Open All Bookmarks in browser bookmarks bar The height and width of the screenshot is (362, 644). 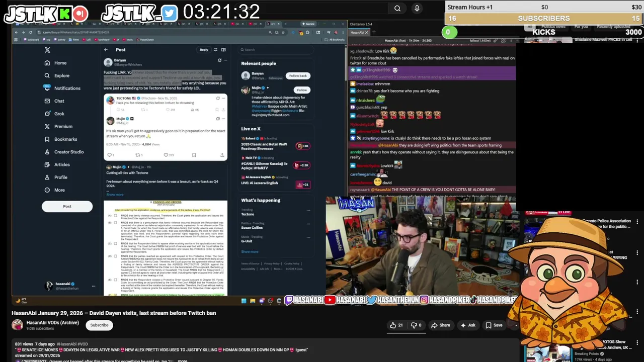pyautogui.click(x=336, y=39)
